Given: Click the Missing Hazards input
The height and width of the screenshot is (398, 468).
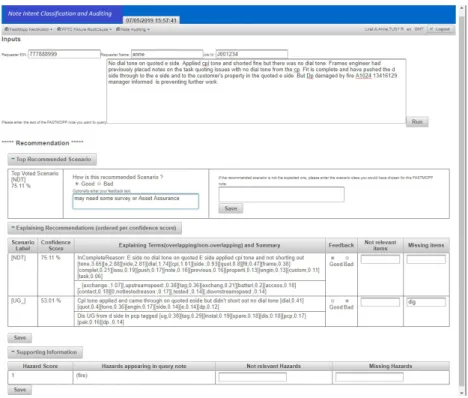Looking at the screenshot, I should pos(369,377).
